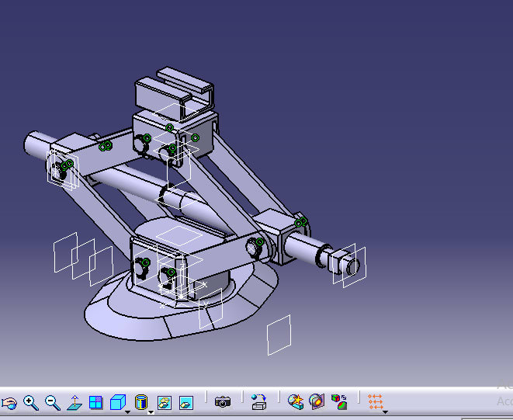This screenshot has width=513, height=420.
Task: Toggle the Hide/Show icon
Action: coord(165,402)
